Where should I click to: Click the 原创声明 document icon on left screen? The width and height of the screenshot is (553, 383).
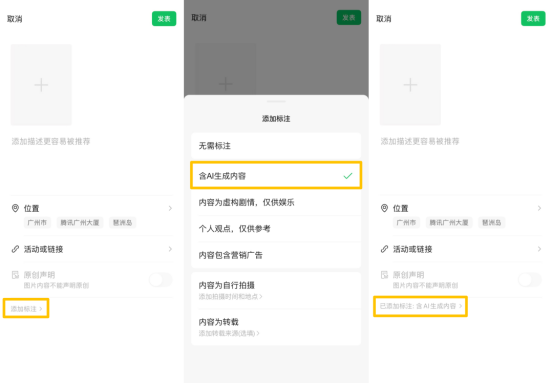point(15,275)
